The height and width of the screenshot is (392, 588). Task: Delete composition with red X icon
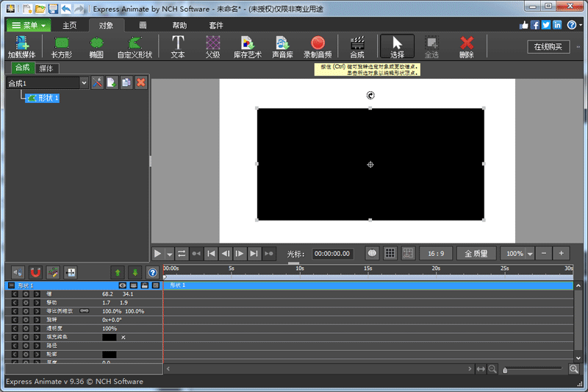click(141, 82)
